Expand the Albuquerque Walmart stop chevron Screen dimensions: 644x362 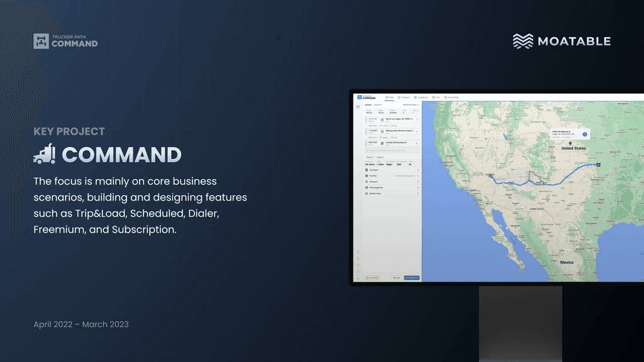pyautogui.click(x=417, y=131)
